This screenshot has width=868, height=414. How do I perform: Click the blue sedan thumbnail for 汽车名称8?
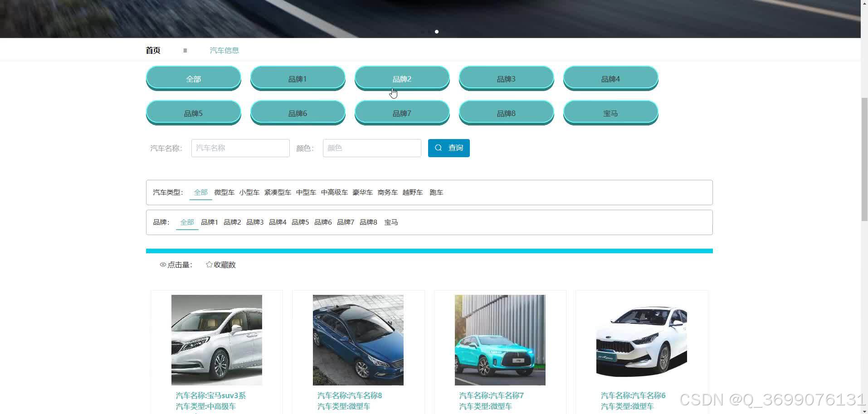point(358,340)
